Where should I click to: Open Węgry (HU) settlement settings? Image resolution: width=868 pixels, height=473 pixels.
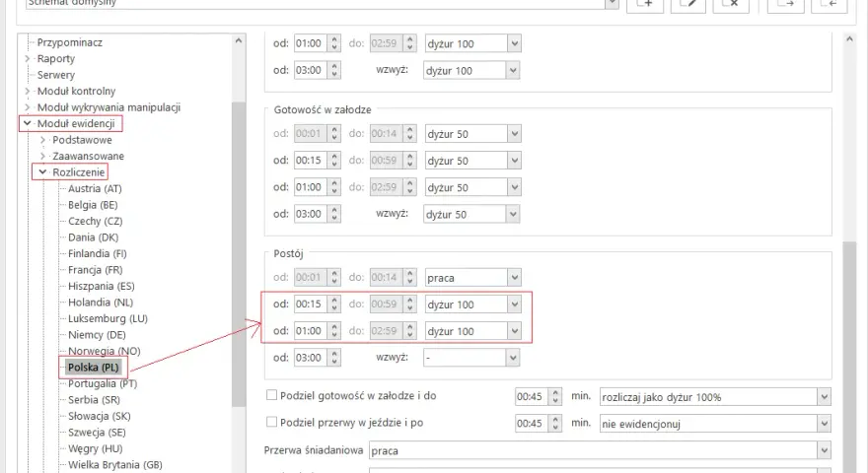(x=96, y=448)
